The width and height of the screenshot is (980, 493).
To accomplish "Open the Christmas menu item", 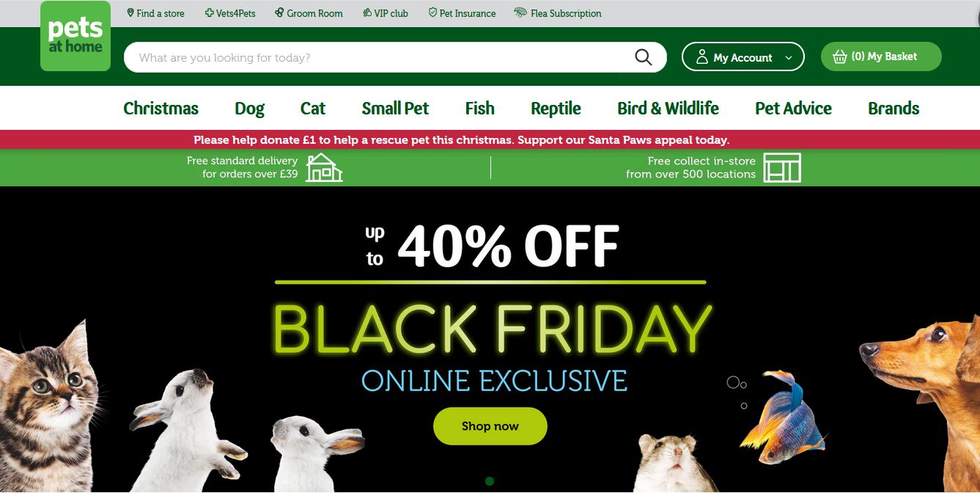I will click(161, 109).
